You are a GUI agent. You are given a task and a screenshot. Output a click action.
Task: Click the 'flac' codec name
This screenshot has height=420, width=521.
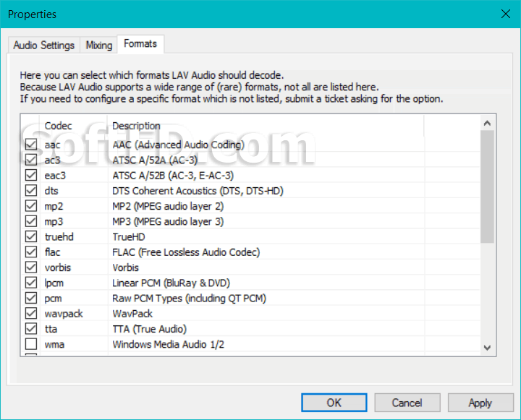(52, 252)
